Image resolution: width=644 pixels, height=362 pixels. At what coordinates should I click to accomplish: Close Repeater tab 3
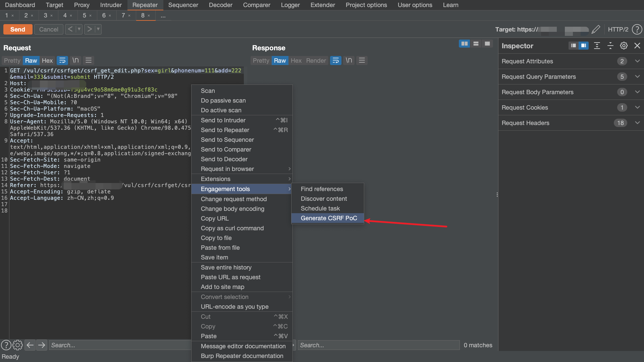pos(52,16)
